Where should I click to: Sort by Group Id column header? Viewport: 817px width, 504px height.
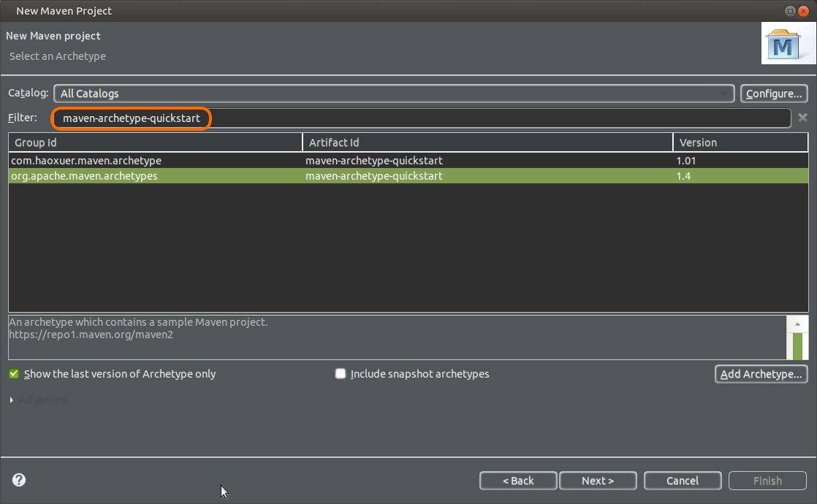coord(155,142)
